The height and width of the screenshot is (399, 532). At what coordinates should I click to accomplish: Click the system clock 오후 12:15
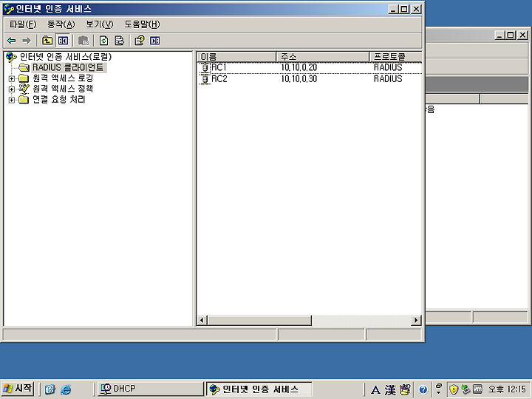tap(507, 389)
